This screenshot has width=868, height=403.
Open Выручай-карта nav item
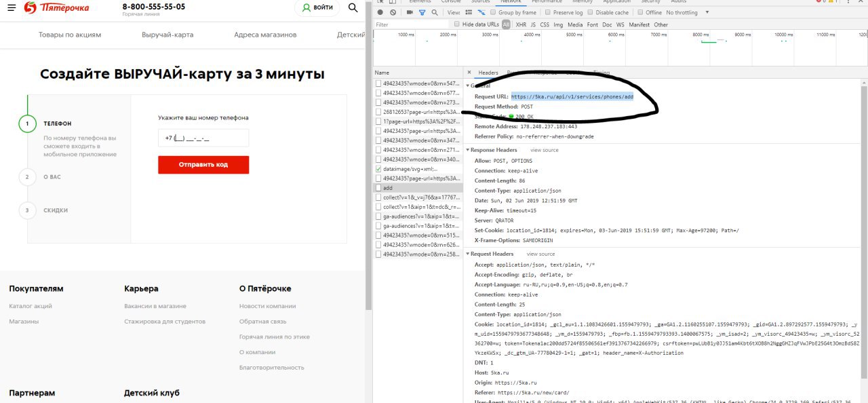click(x=167, y=35)
